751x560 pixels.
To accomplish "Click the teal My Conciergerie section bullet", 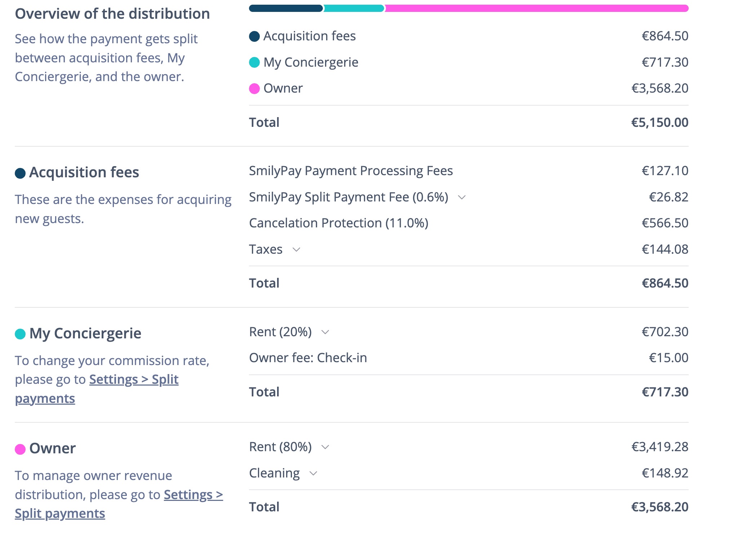I will tap(20, 334).
